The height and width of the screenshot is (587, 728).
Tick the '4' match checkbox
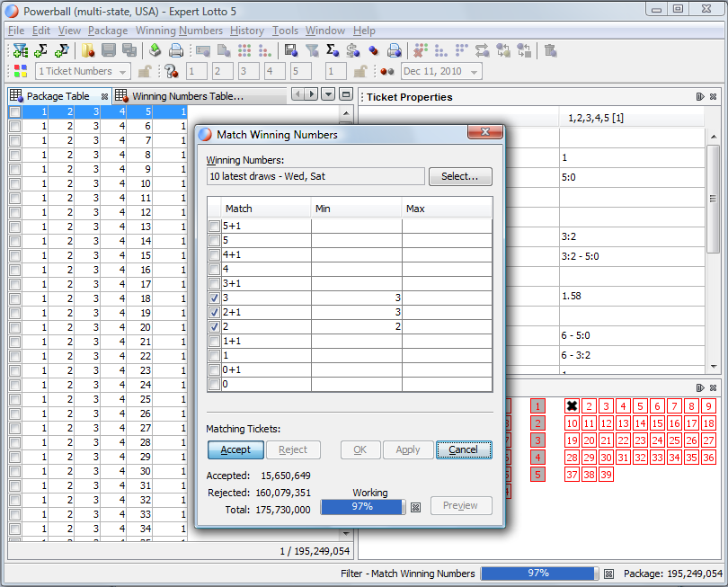214,269
